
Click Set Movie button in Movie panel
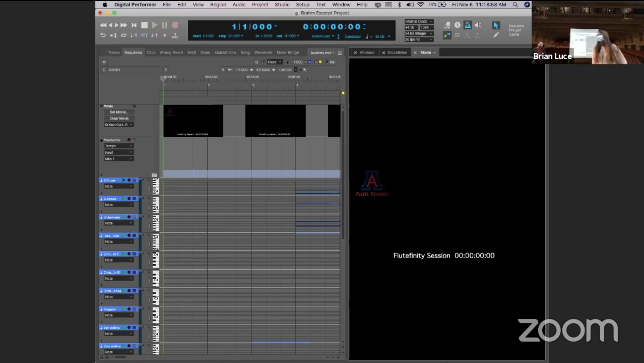point(119,112)
